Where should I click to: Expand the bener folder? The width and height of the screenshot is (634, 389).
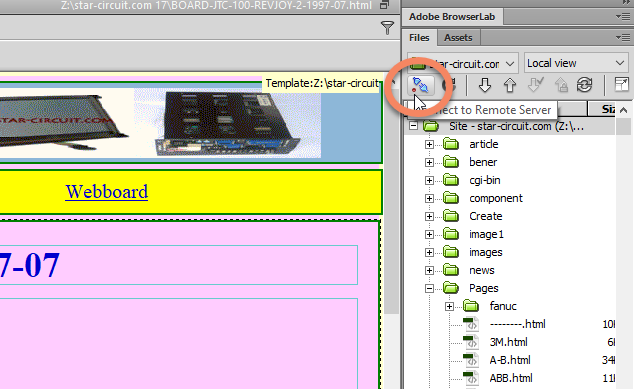[429, 162]
